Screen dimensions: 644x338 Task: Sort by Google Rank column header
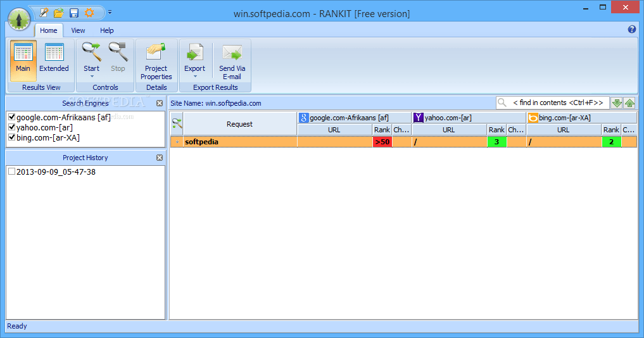382,130
